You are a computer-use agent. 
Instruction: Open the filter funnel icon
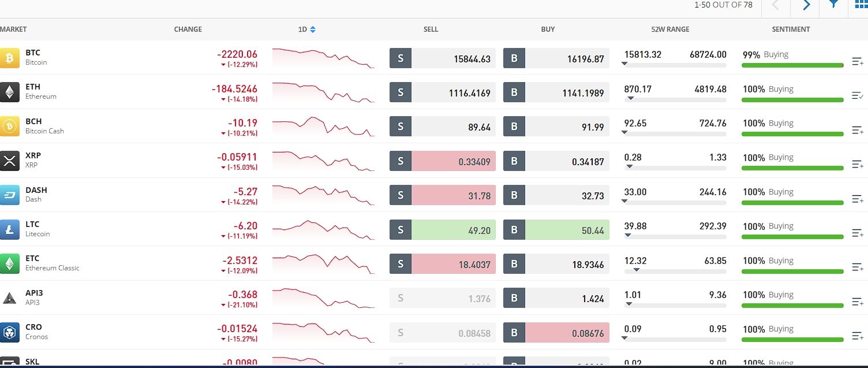834,5
